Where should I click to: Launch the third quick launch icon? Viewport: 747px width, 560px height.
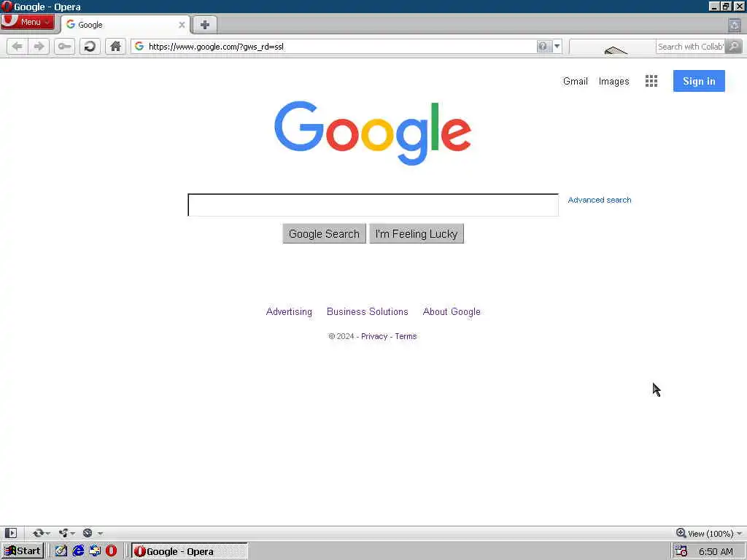[95, 551]
